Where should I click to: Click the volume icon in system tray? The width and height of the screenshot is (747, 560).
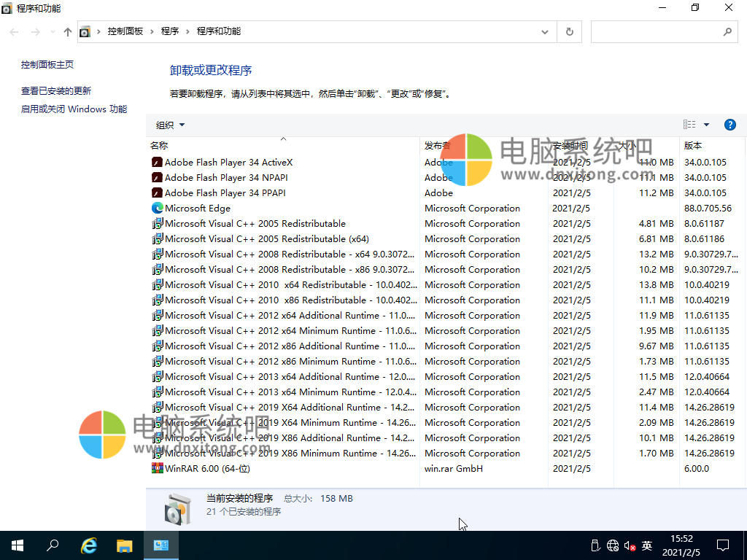click(x=630, y=545)
